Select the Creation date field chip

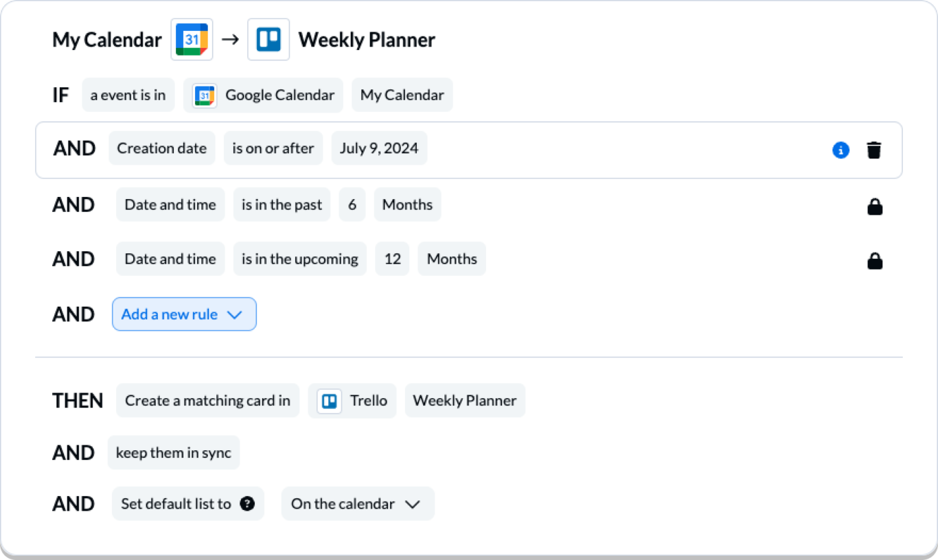(162, 148)
